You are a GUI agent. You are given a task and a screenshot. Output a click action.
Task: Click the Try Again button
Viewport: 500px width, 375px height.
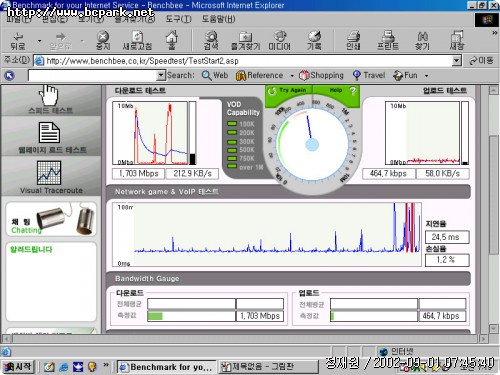pyautogui.click(x=288, y=91)
